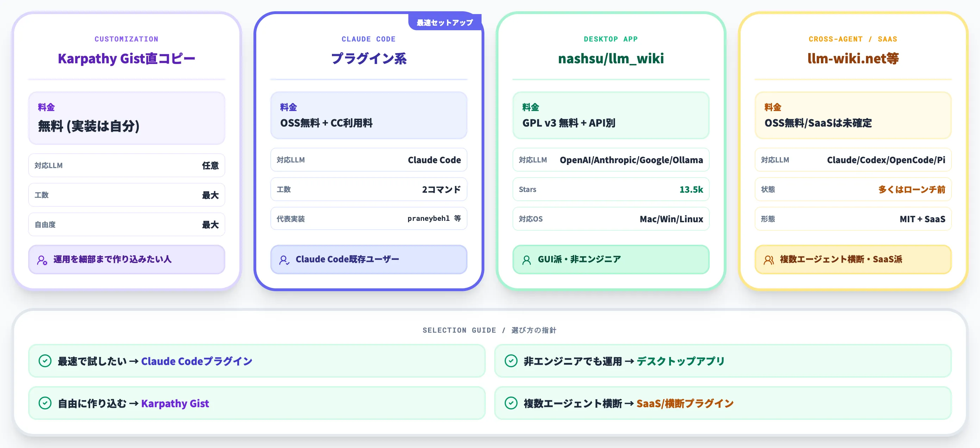Click the person icon beside GUI派・非エンジニア

[x=527, y=260]
